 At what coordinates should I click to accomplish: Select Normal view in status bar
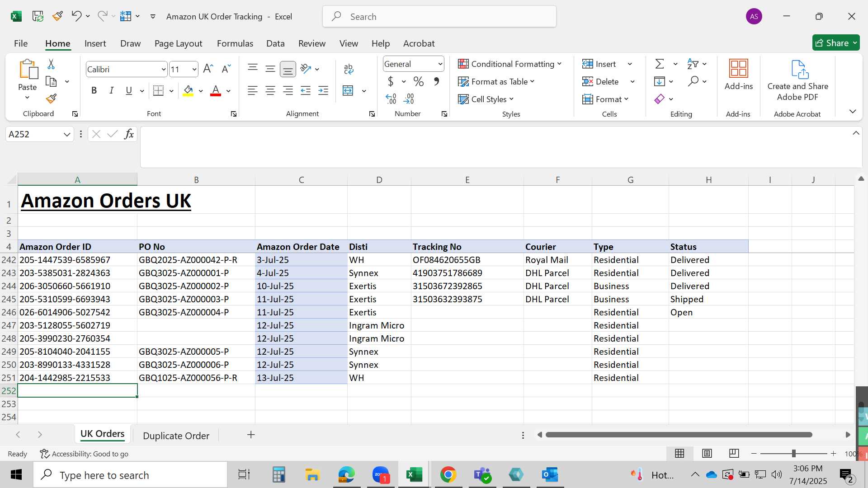pos(679,453)
